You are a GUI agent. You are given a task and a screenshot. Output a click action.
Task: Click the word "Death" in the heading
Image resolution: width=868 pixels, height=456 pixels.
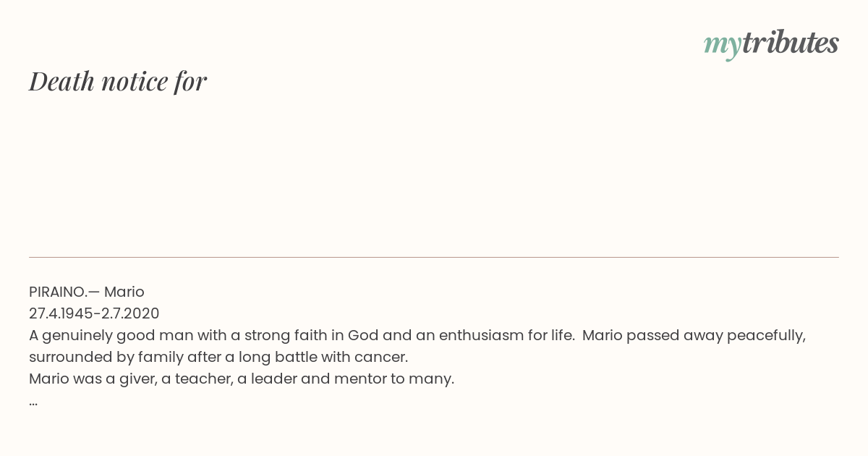[x=62, y=81]
